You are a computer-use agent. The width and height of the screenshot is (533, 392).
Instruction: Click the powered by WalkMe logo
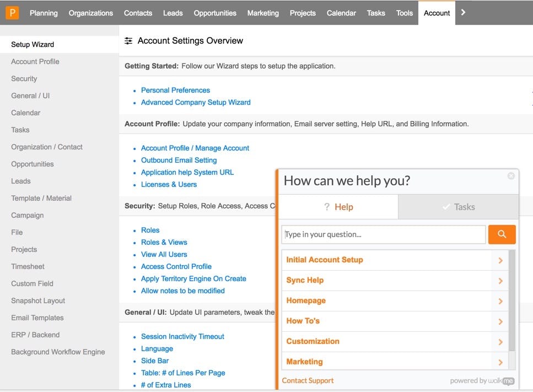(x=482, y=381)
